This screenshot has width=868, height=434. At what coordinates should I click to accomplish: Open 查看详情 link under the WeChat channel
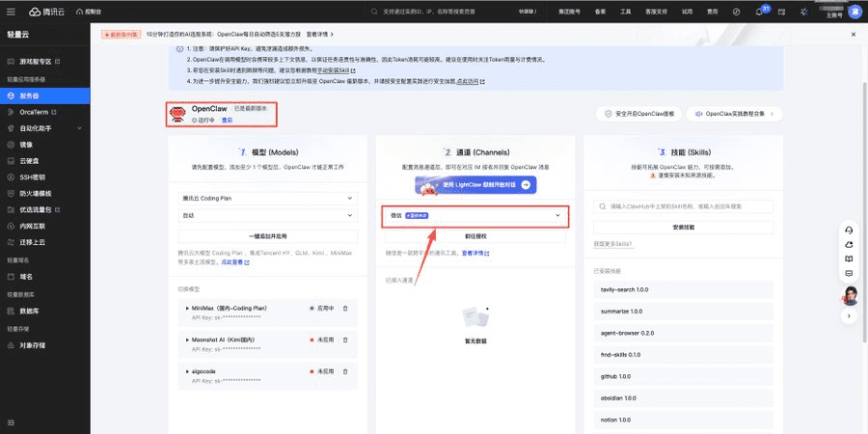tap(475, 253)
